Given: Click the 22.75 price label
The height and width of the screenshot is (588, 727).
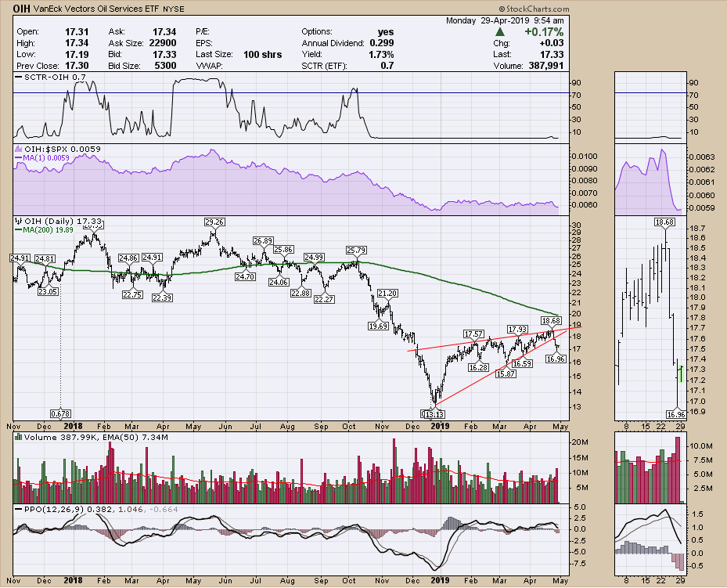Looking at the screenshot, I should coord(132,295).
